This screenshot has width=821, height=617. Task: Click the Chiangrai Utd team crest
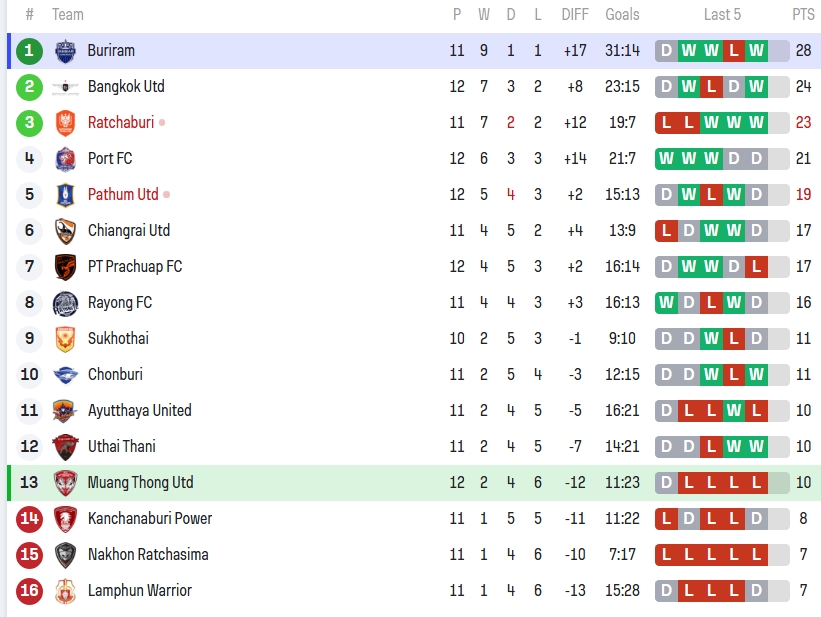click(x=65, y=231)
